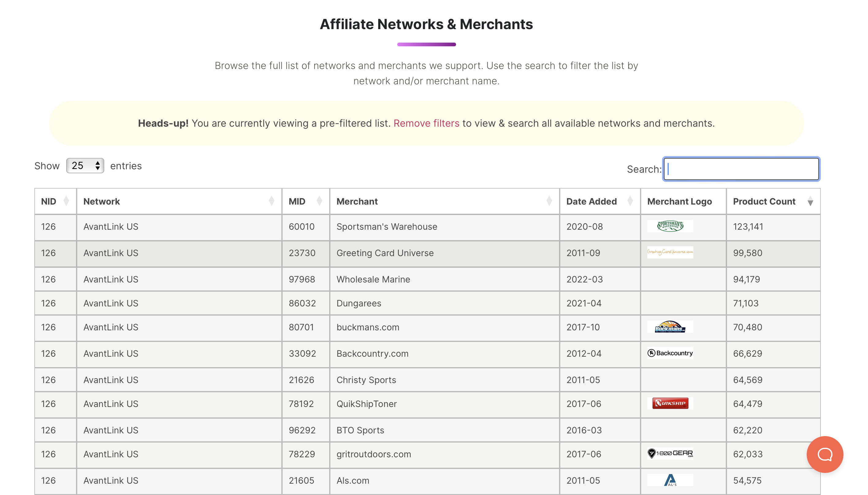Click date added 2022-03
Image resolution: width=868 pixels, height=495 pixels.
click(584, 279)
